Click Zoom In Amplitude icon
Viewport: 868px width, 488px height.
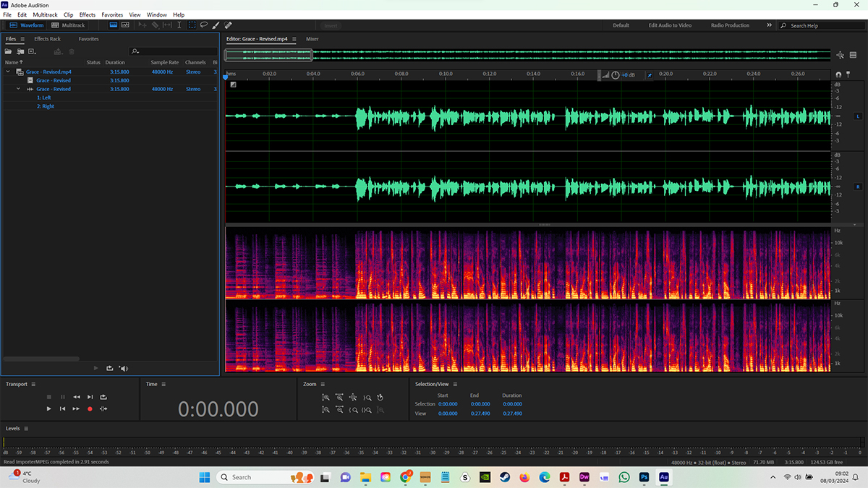tap(325, 397)
